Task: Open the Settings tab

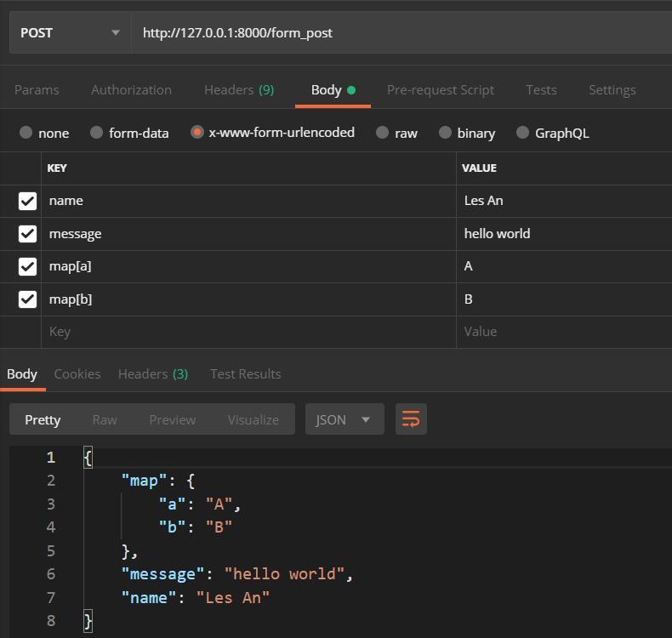Action: pos(612,90)
